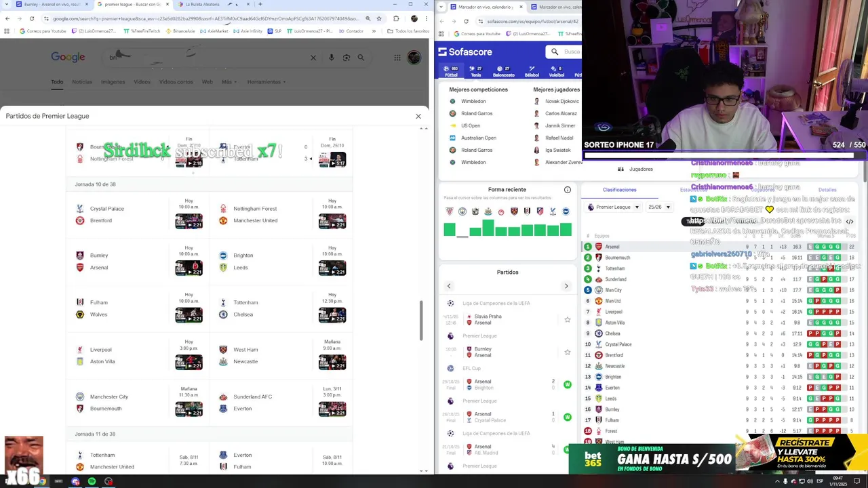Go back in the Google browser window
Screen dimensions: 868x488
point(7,18)
